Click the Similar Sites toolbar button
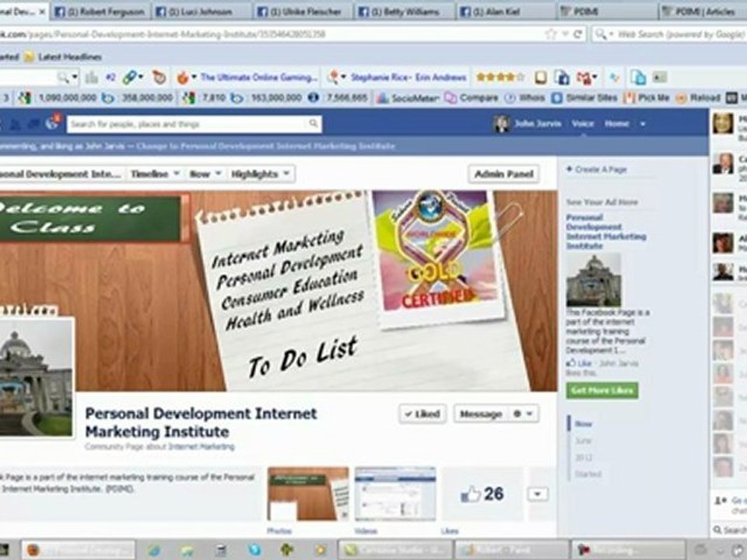The height and width of the screenshot is (560, 747). 584,98
